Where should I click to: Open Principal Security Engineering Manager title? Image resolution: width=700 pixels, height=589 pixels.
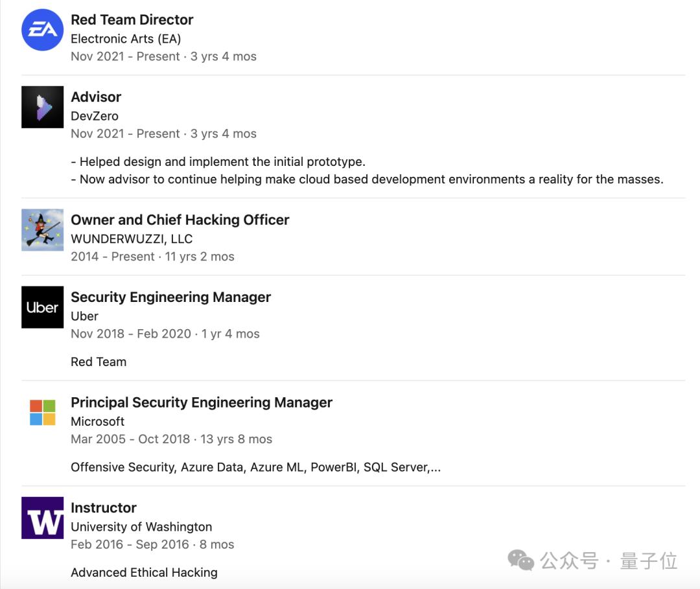click(x=201, y=402)
